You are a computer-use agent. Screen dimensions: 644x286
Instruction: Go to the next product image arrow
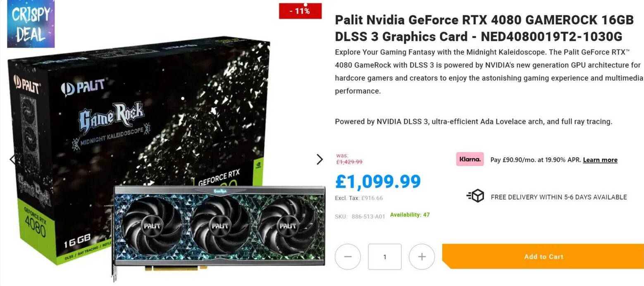click(x=320, y=160)
